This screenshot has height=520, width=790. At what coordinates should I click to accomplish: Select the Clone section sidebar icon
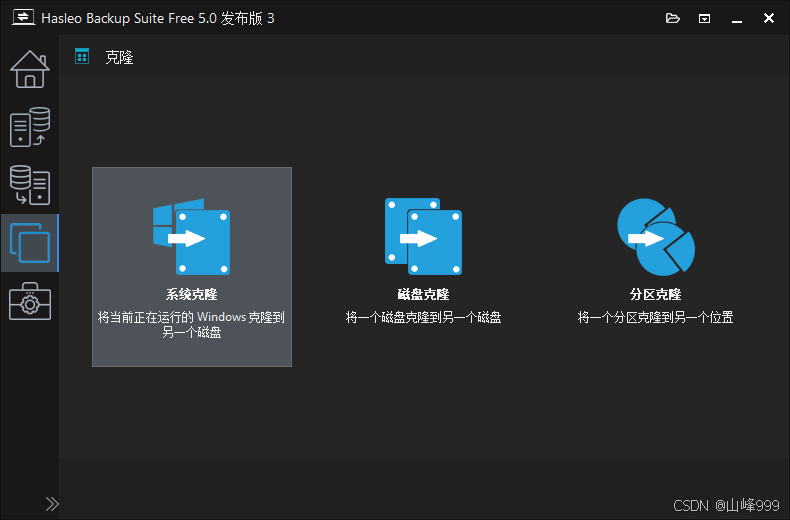[x=30, y=243]
